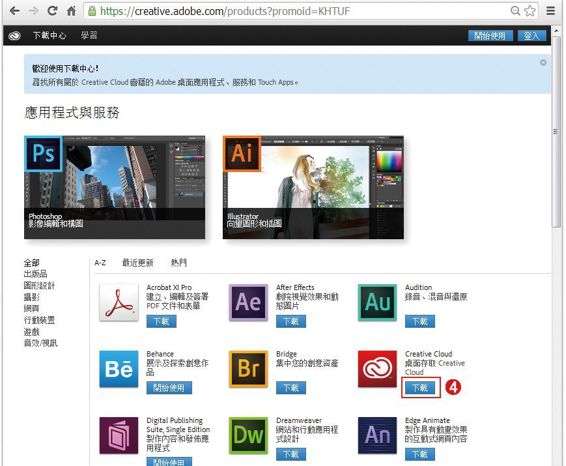The width and height of the screenshot is (566, 466).
Task: Download Audition with 下載 button
Action: tap(420, 321)
